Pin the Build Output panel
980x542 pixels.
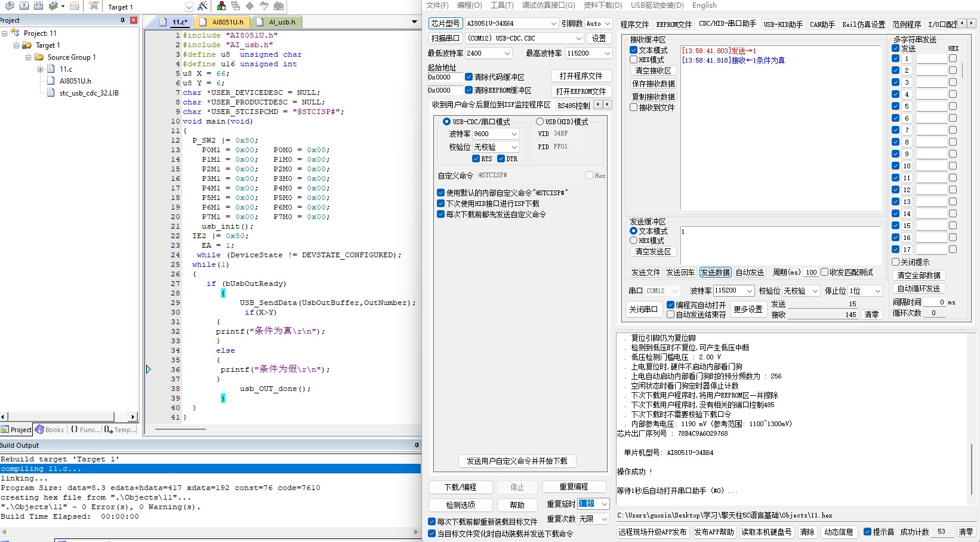coord(417,445)
